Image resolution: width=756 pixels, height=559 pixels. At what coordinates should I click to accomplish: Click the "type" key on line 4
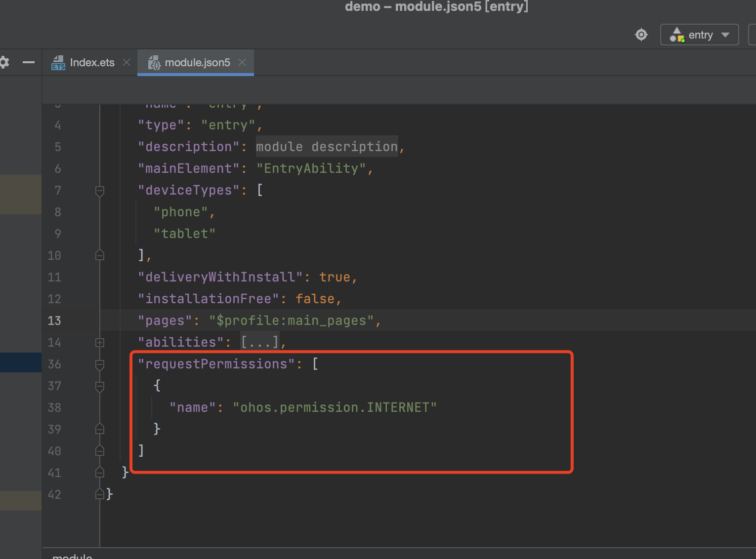[161, 125]
